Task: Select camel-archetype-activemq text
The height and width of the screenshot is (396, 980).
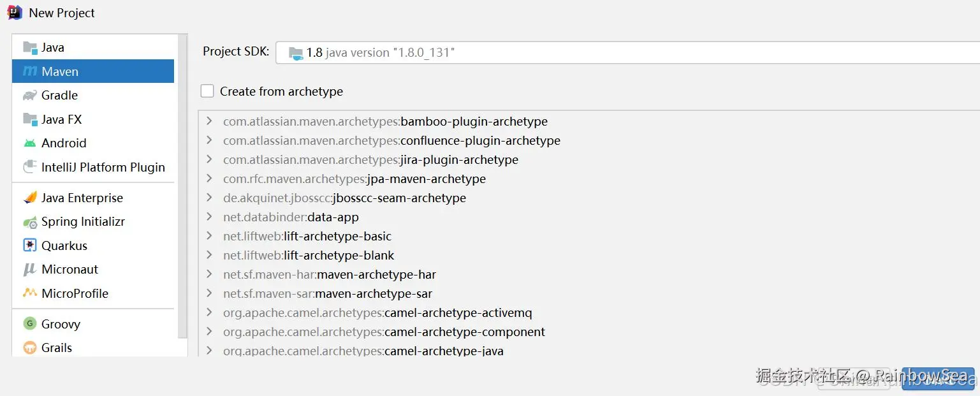Action: [x=458, y=312]
